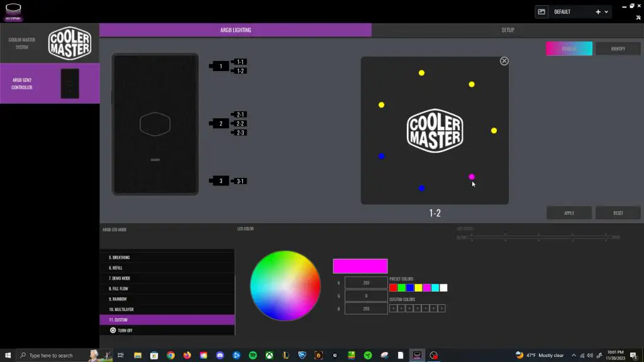The width and height of the screenshot is (644, 362).
Task: Switch to the SETUP tab
Action: click(508, 30)
